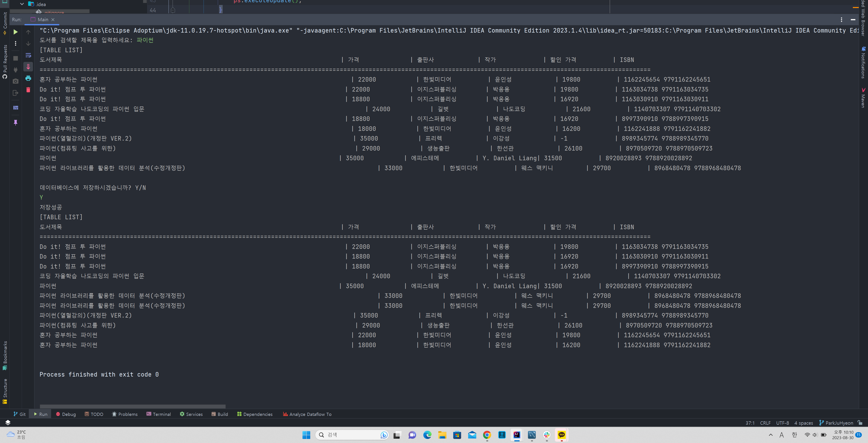Rerun the Main program

pyautogui.click(x=16, y=32)
